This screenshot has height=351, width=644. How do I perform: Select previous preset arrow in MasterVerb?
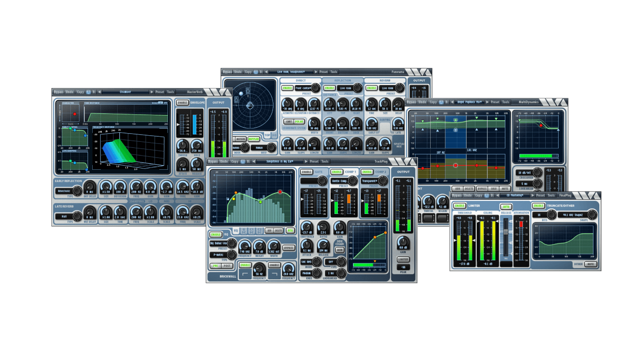point(100,92)
